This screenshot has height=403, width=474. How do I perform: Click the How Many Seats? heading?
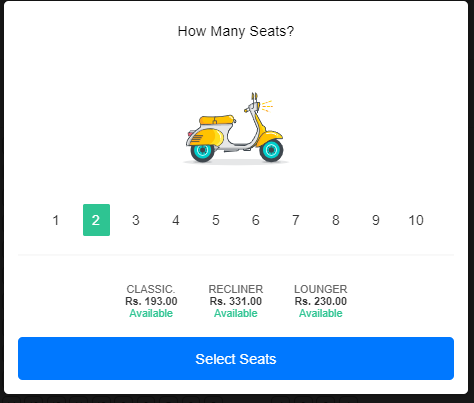point(236,31)
